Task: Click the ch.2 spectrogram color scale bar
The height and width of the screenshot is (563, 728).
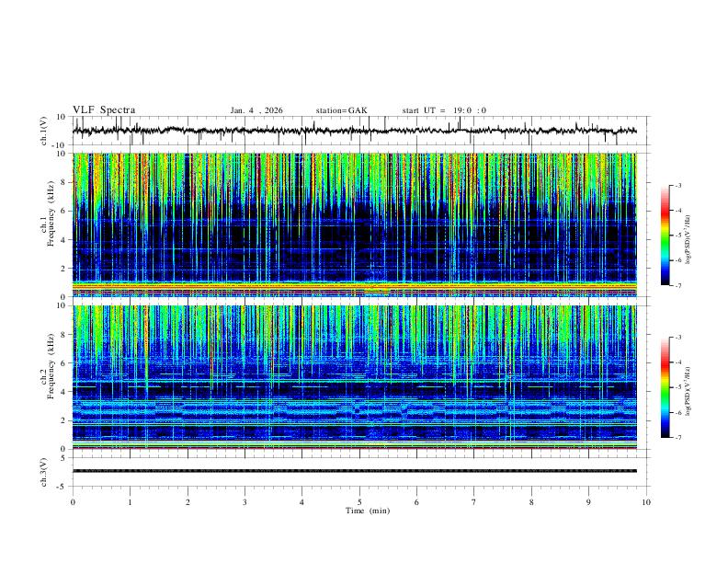Action: pos(665,387)
